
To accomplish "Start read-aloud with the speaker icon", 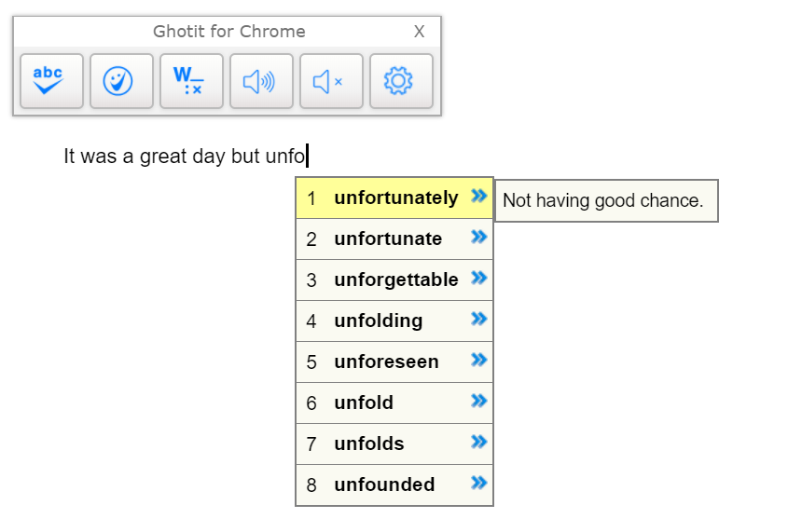I will 261,82.
